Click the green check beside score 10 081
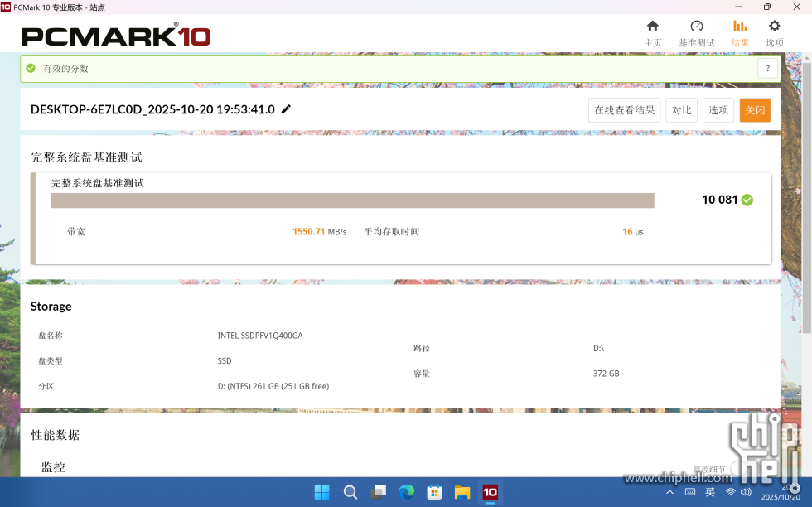Image resolution: width=812 pixels, height=507 pixels. pos(747,200)
